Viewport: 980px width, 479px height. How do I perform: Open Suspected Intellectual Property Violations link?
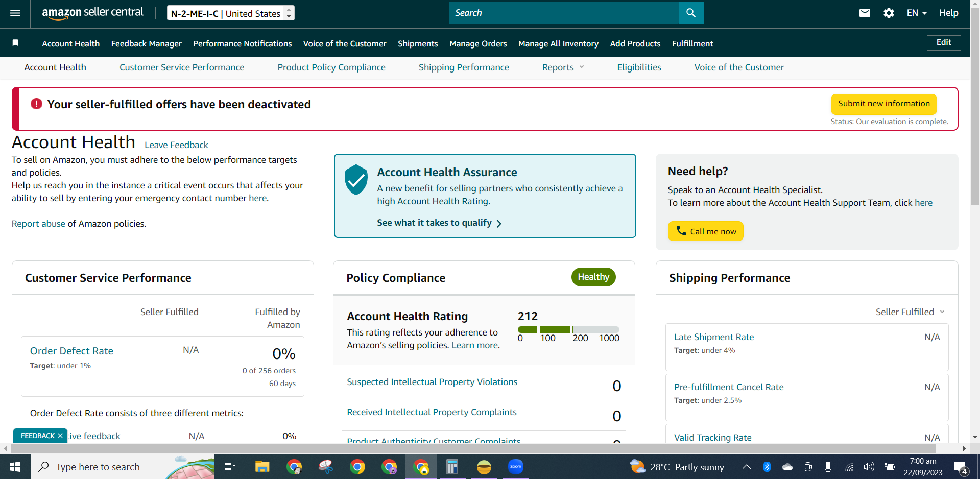pyautogui.click(x=432, y=382)
